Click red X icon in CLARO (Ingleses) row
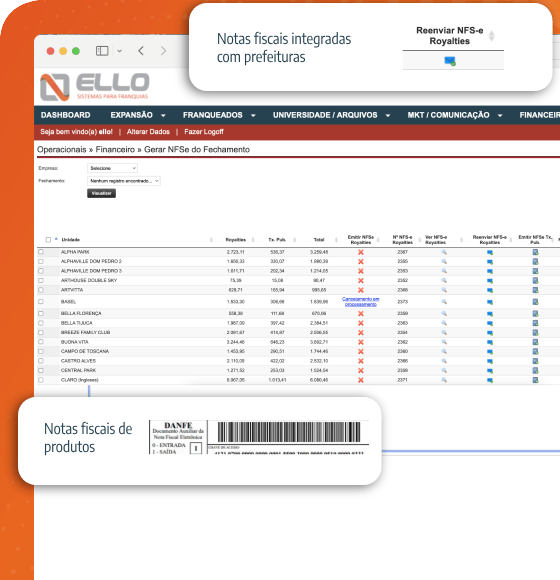The height and width of the screenshot is (580, 560). coord(361,380)
